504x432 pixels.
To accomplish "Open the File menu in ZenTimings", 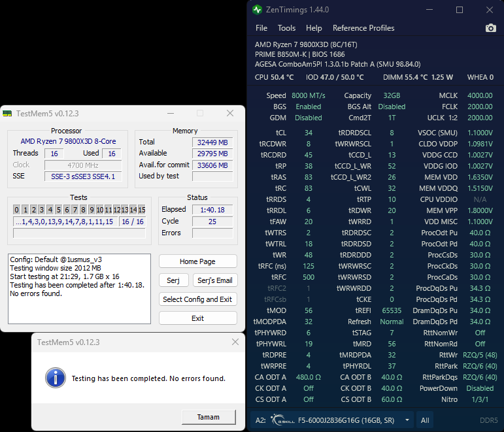I will tap(261, 28).
